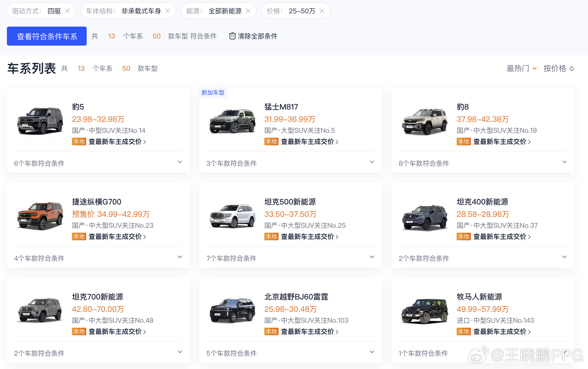This screenshot has width=588, height=369.
Task: Click the 牧马人新能源 model name
Action: 479,297
